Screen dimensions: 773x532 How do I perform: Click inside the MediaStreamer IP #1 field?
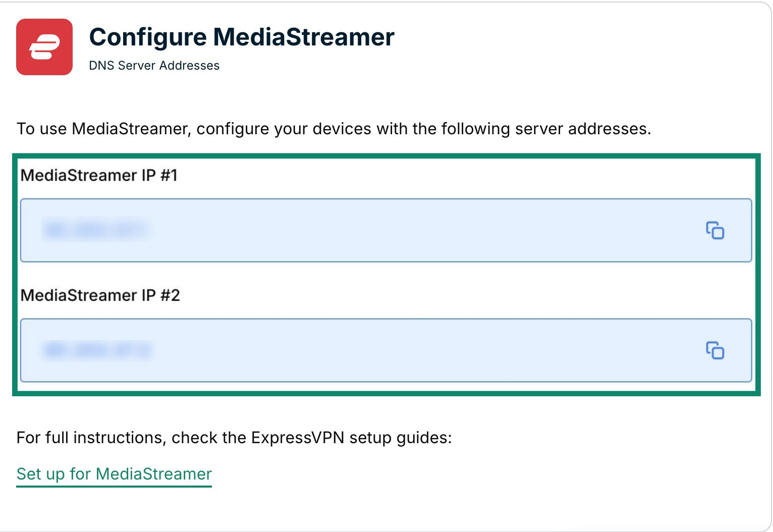click(386, 230)
